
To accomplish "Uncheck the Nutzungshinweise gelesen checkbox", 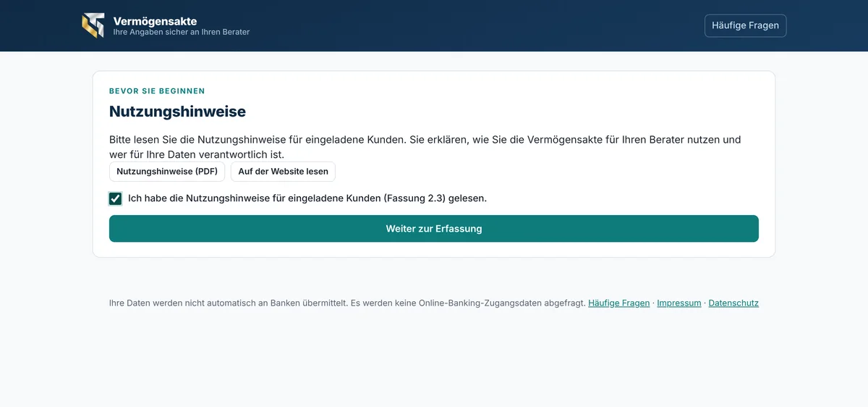I will tap(115, 198).
